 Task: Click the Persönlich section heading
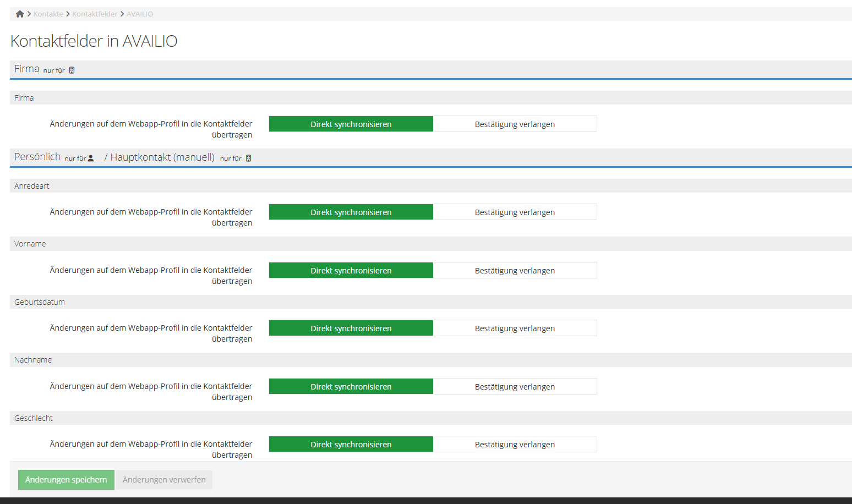point(37,157)
